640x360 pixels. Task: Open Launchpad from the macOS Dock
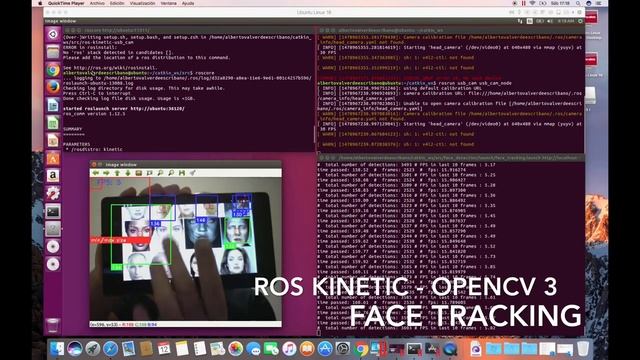pos(93,349)
